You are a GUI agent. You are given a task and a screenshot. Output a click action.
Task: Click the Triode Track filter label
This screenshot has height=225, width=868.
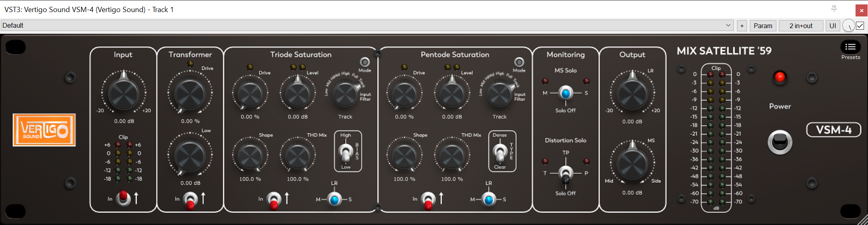(345, 117)
